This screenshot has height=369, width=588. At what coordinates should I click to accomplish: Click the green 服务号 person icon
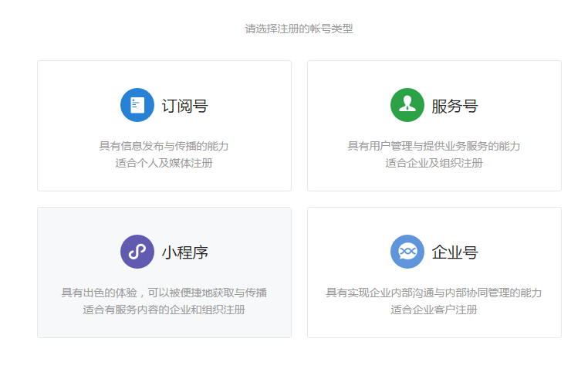click(407, 105)
